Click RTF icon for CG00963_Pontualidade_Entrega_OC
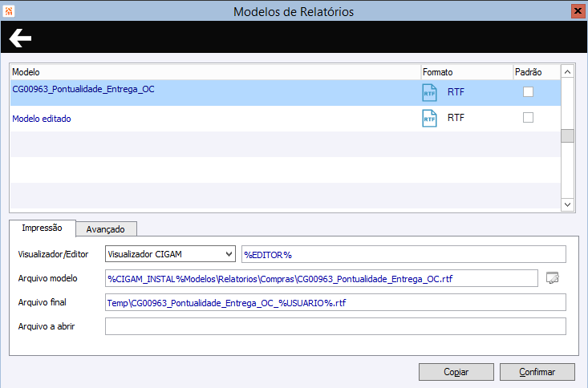 pos(429,92)
